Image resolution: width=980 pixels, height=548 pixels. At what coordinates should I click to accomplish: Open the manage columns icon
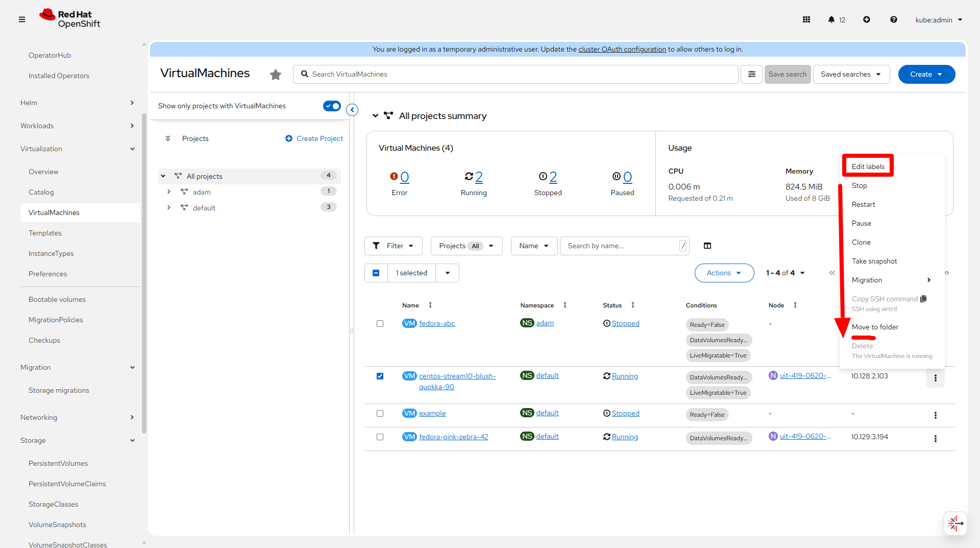707,246
